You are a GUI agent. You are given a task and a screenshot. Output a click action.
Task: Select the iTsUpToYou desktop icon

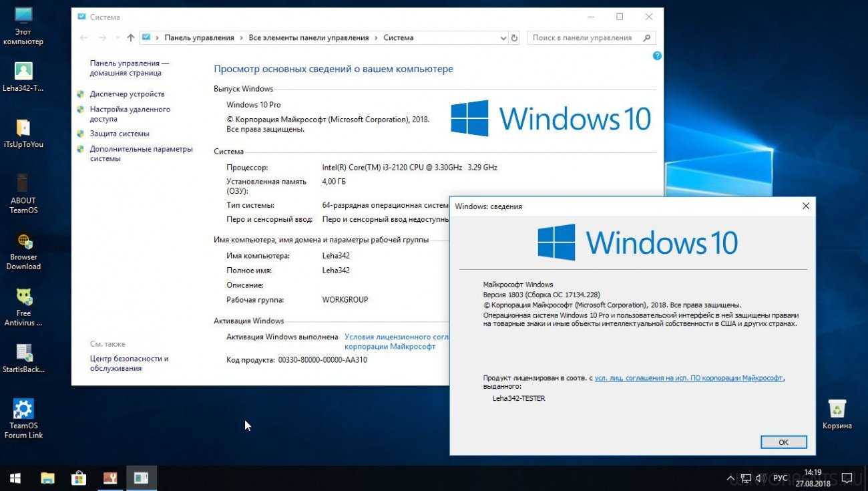click(23, 133)
